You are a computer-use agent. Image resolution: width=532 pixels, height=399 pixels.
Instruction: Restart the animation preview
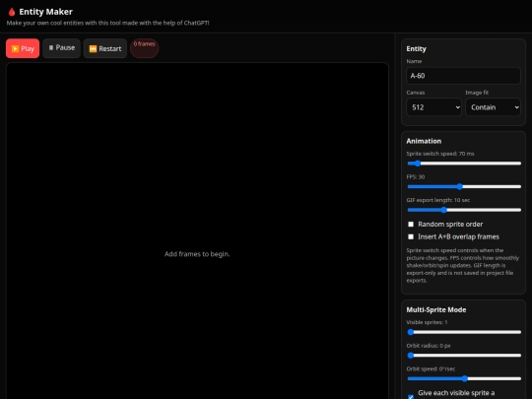coord(105,48)
